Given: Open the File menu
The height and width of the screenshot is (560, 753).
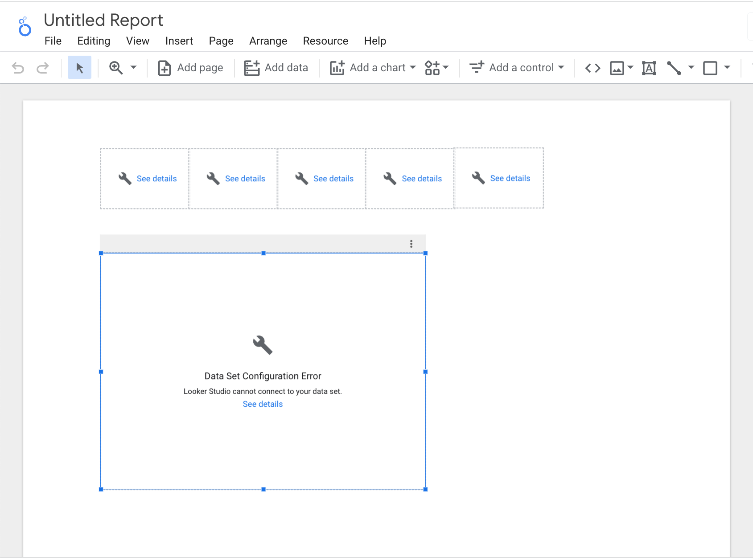Looking at the screenshot, I should click(x=53, y=41).
